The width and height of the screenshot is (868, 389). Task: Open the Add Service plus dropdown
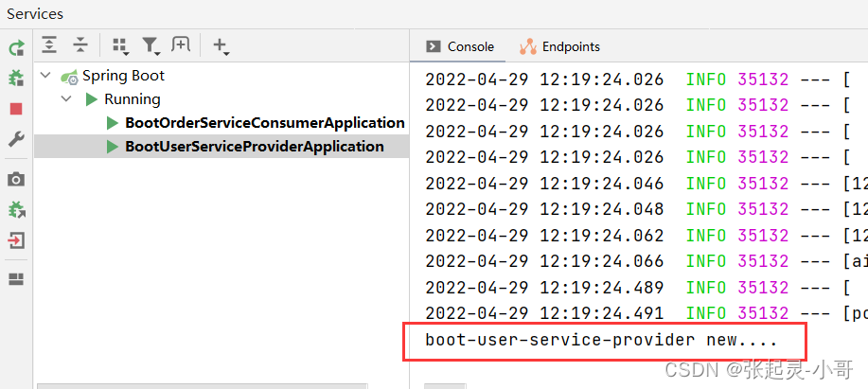click(221, 45)
